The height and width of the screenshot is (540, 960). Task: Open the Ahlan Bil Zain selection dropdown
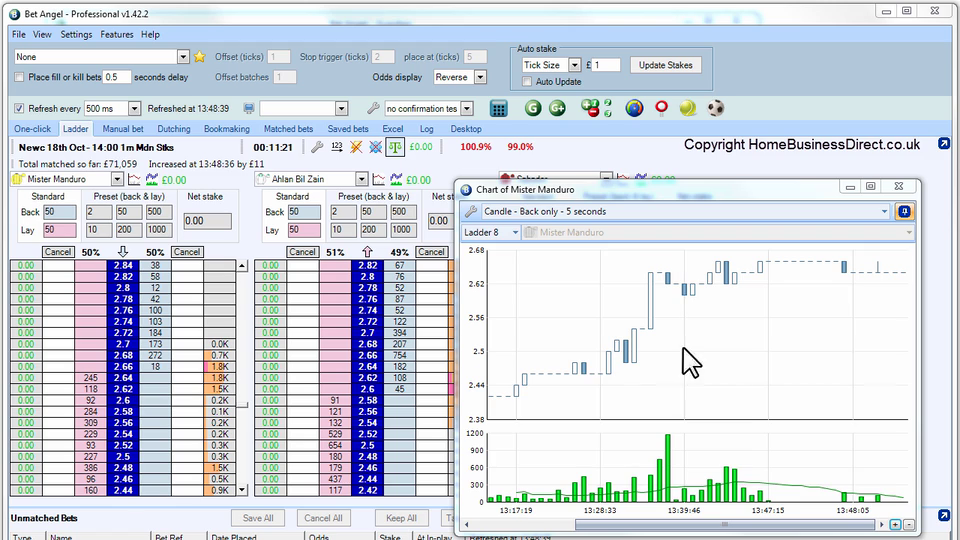click(362, 179)
